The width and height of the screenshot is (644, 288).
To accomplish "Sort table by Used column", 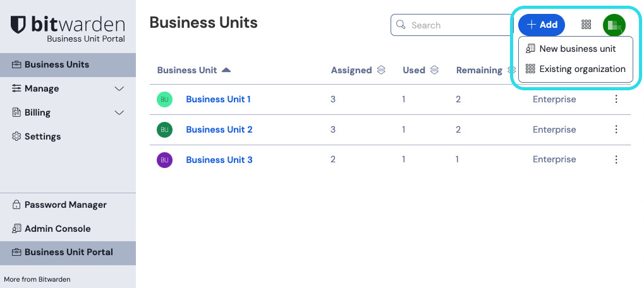I will pos(420,70).
